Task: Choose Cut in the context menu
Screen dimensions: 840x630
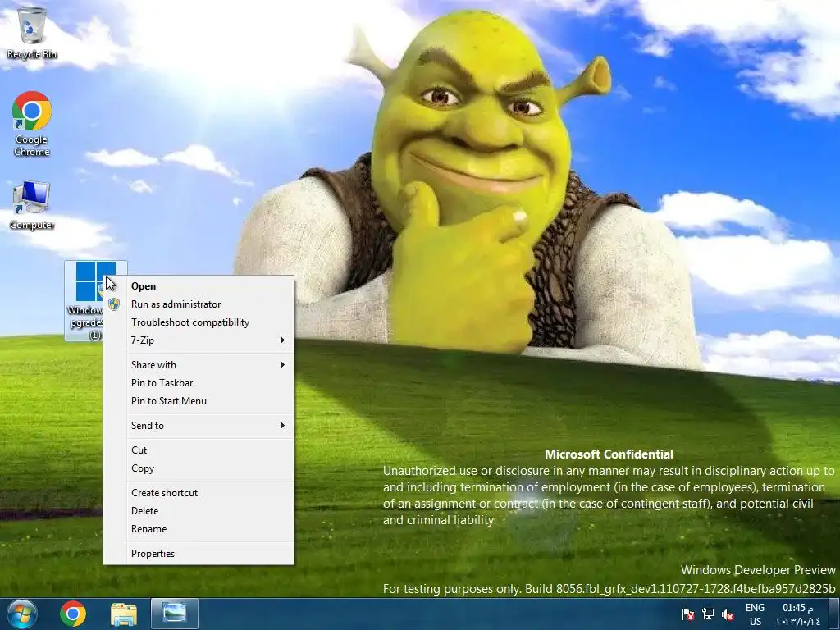Action: pyautogui.click(x=199, y=450)
